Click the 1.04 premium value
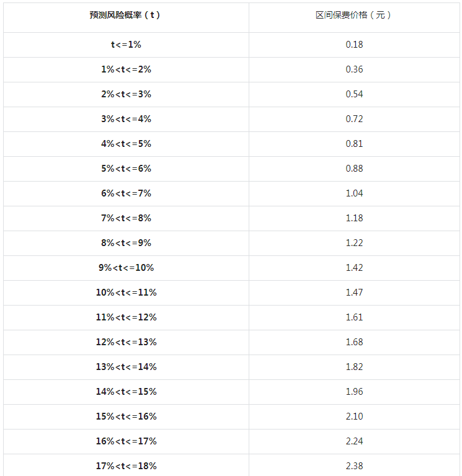This screenshot has height=476, width=462. [x=354, y=193]
